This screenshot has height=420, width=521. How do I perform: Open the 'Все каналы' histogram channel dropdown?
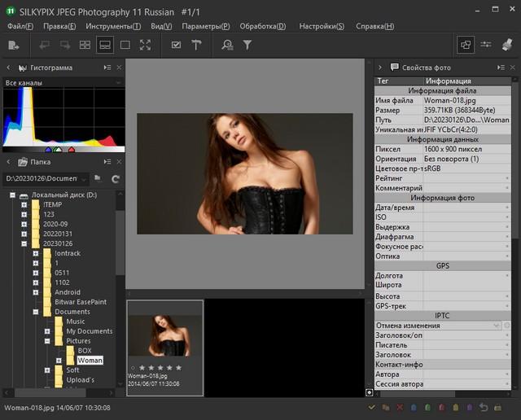tap(62, 83)
